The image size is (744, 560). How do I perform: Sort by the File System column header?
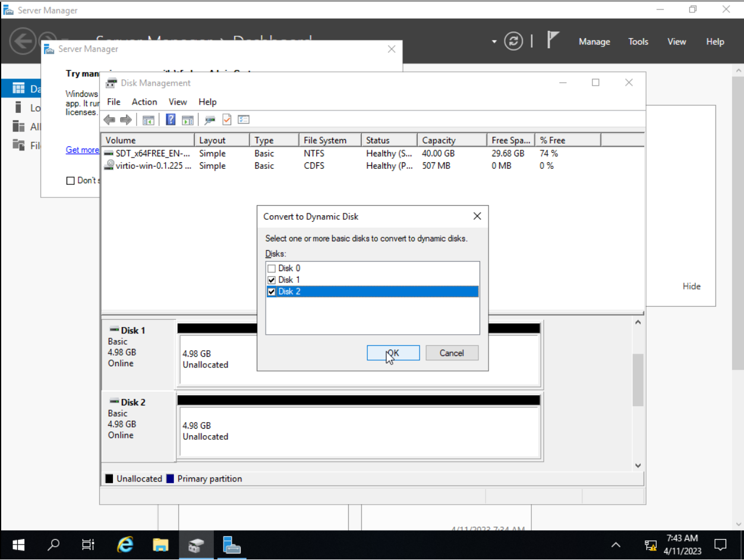(330, 140)
